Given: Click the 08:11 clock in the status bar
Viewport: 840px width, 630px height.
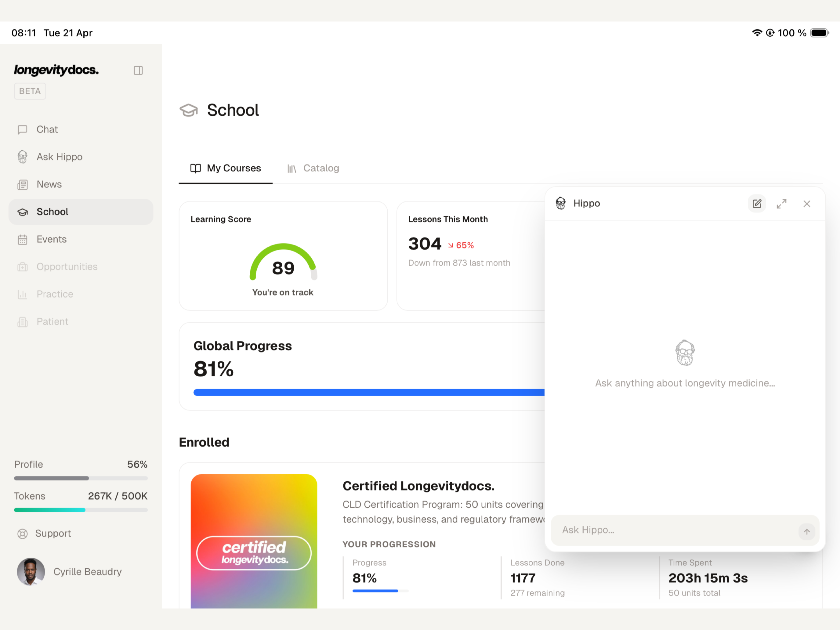Looking at the screenshot, I should tap(24, 33).
